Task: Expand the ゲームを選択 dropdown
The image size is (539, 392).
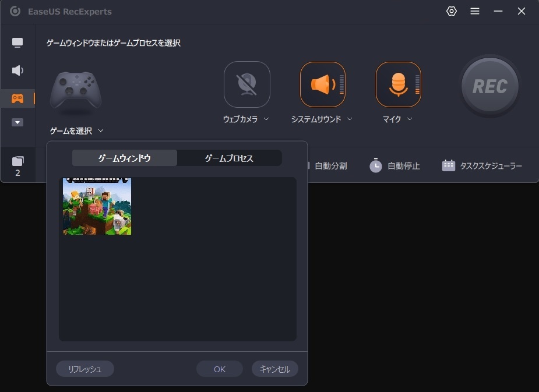Action: click(x=77, y=131)
